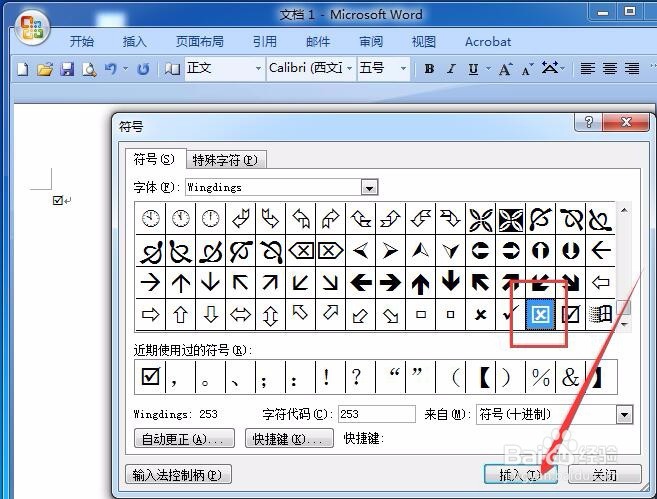Click the 字符代码 input field
This screenshot has width=657, height=499.
click(x=377, y=414)
